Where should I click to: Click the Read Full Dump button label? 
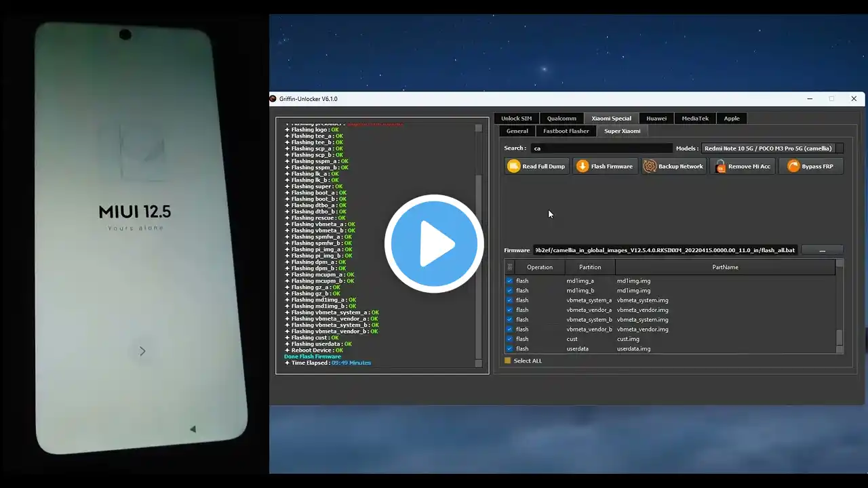pos(543,166)
